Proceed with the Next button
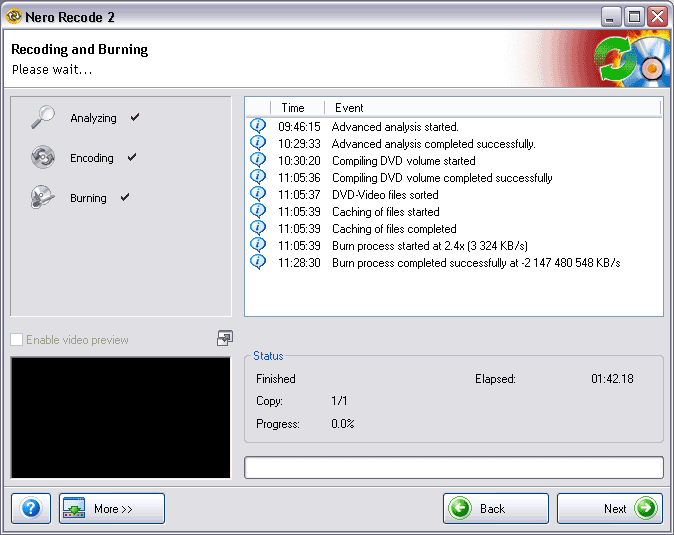 (610, 508)
